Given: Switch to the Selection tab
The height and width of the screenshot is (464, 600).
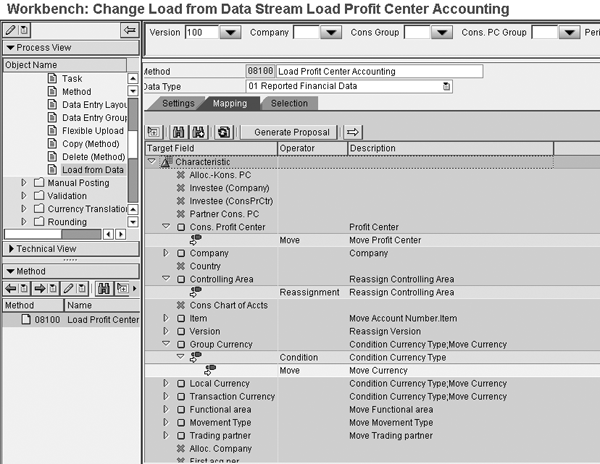Looking at the screenshot, I should pyautogui.click(x=289, y=103).
